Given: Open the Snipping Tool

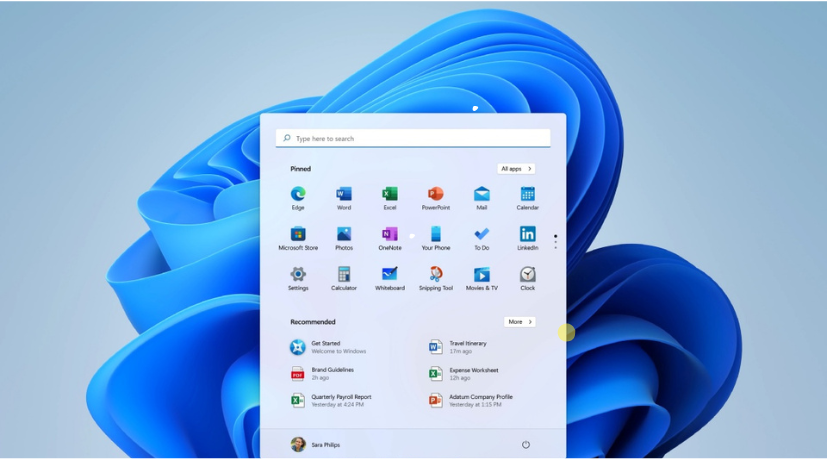Looking at the screenshot, I should coord(435,274).
